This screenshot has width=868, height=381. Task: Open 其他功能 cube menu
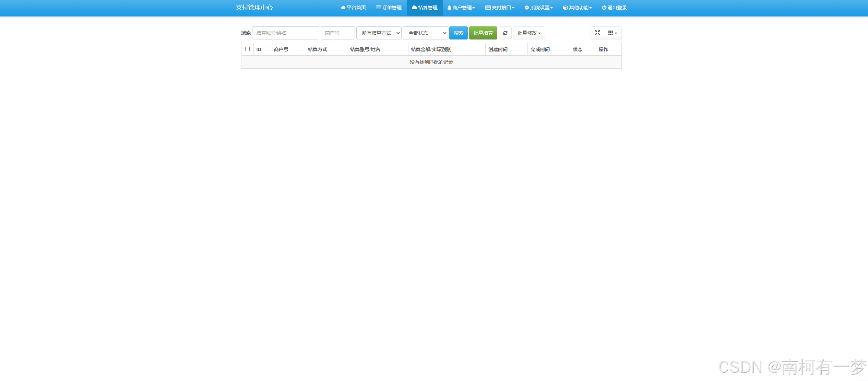coord(577,8)
